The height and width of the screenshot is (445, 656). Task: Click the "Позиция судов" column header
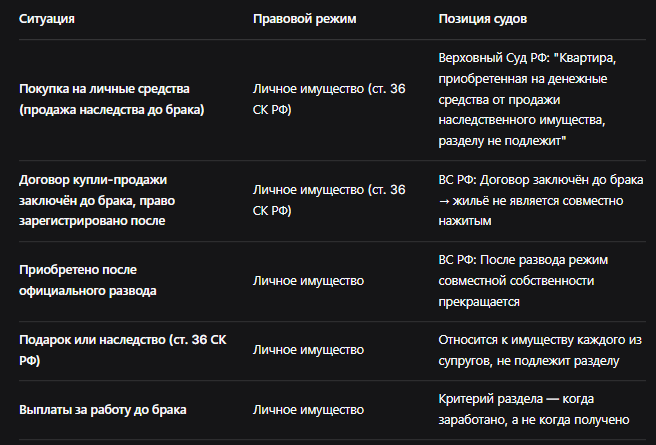483,19
